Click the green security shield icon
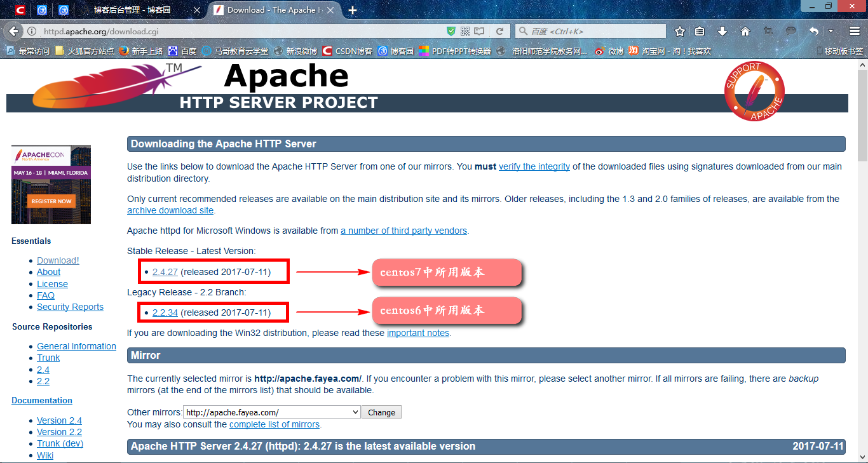 click(x=451, y=31)
